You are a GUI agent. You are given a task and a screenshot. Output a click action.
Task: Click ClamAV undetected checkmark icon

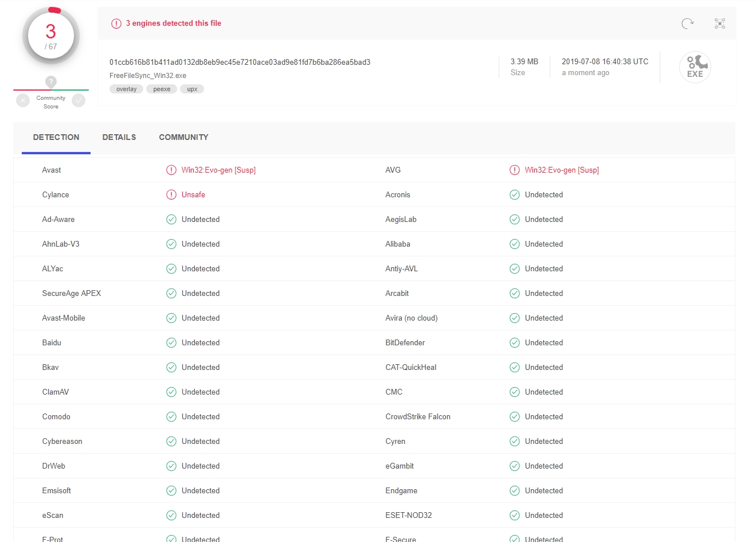[171, 392]
